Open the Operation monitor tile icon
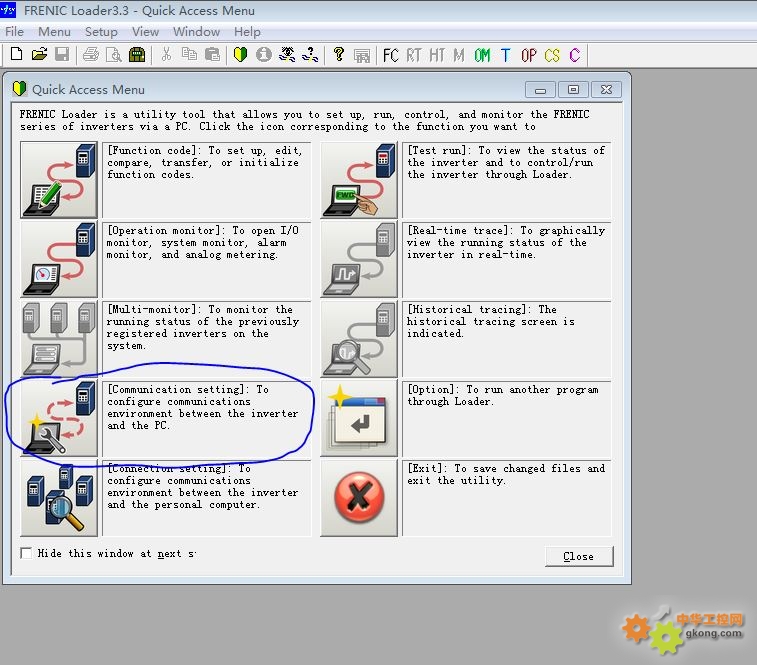 coord(59,259)
